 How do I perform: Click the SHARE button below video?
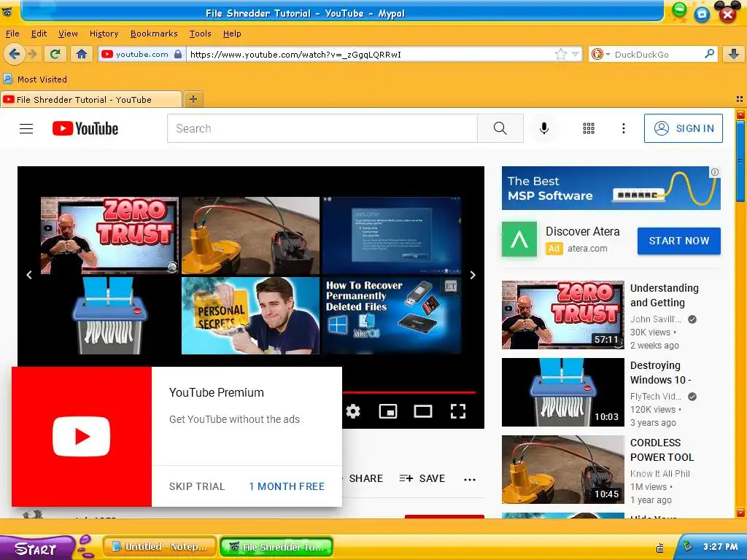tap(366, 478)
